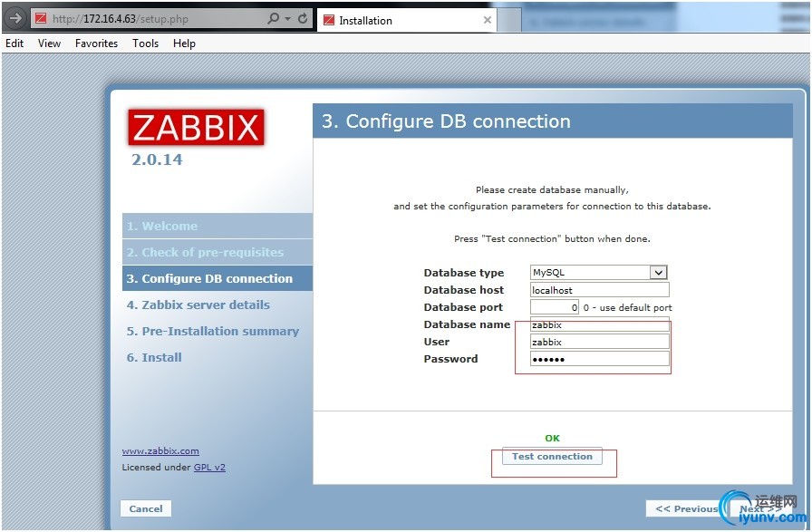Viewport: 812px width, 532px height.
Task: Click the '0 - use default port' hint text
Action: [x=628, y=308]
